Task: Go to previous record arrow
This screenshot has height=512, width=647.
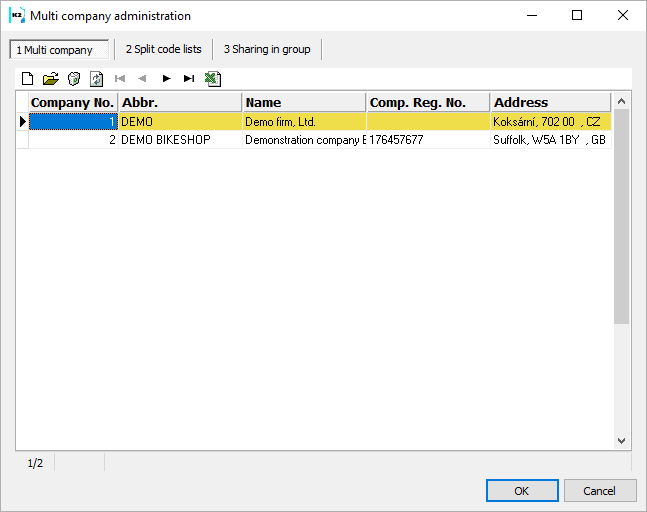Action: (142, 78)
